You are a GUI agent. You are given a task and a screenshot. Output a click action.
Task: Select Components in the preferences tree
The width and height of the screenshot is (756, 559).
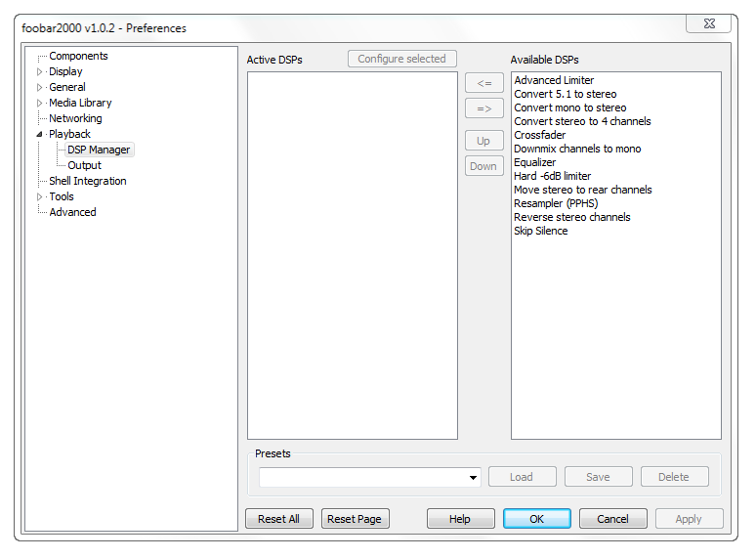(x=78, y=56)
